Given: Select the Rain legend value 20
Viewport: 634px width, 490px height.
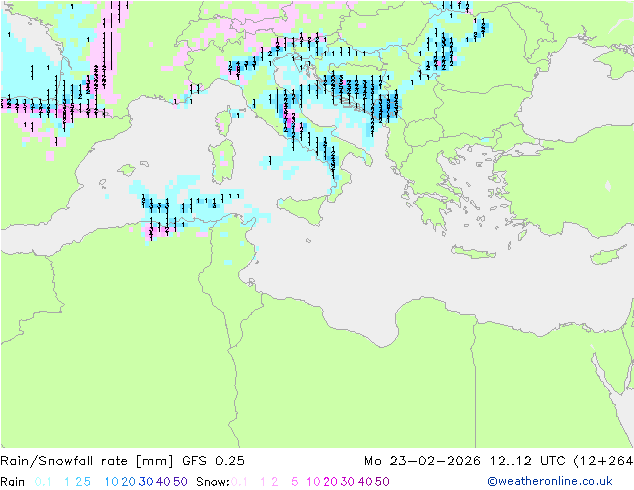Looking at the screenshot, I should click(x=128, y=482).
